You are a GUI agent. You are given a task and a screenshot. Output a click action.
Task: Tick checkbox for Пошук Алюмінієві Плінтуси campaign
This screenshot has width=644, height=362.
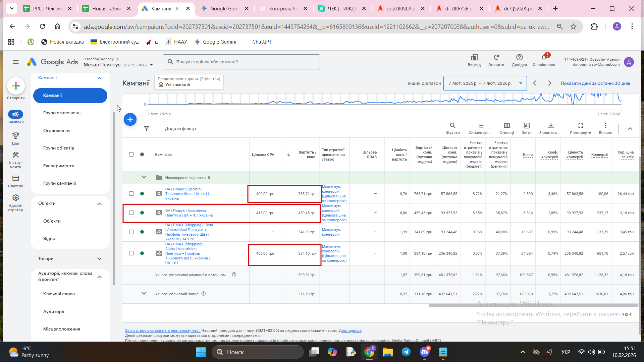point(131,213)
